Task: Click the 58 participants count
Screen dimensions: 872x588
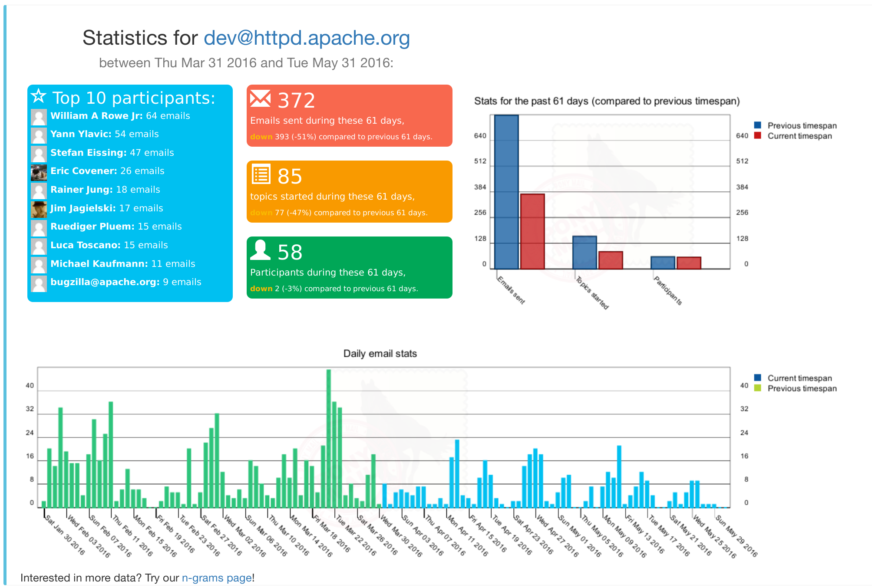Action: tap(290, 252)
